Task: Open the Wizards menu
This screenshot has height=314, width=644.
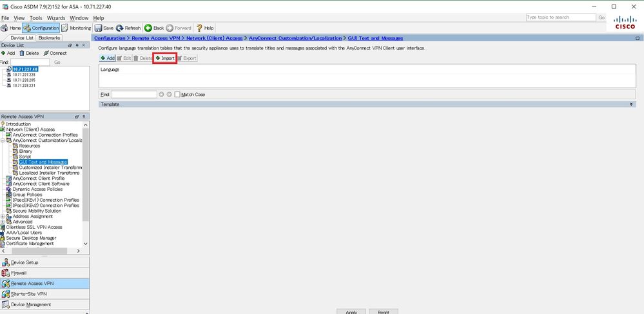Action: 56,18
